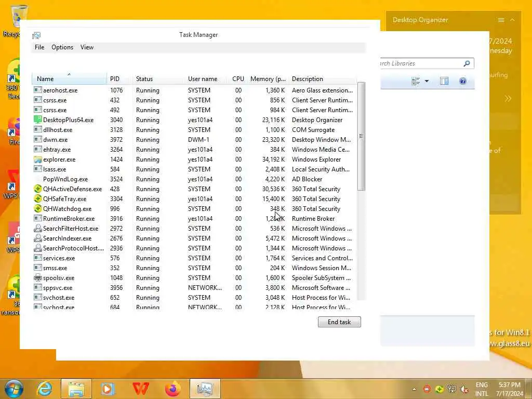Open the media player taskbar icon
The height and width of the screenshot is (399, 532).
pyautogui.click(x=108, y=389)
